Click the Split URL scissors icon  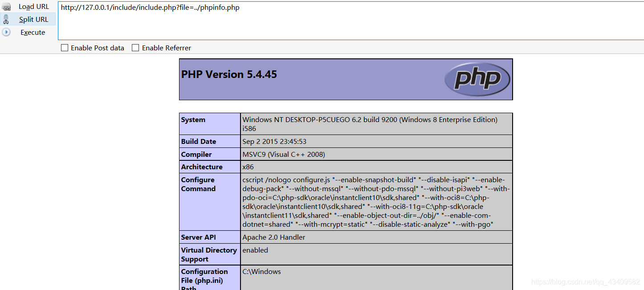pos(6,19)
